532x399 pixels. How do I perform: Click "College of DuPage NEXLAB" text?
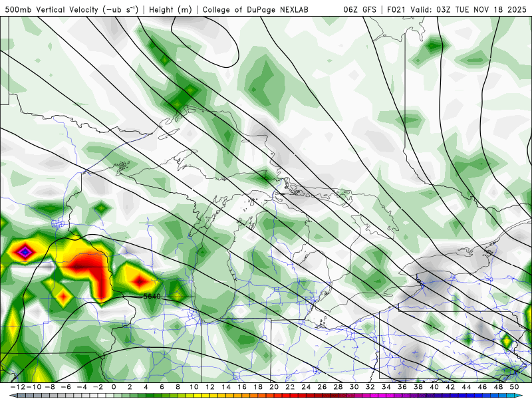(x=255, y=9)
